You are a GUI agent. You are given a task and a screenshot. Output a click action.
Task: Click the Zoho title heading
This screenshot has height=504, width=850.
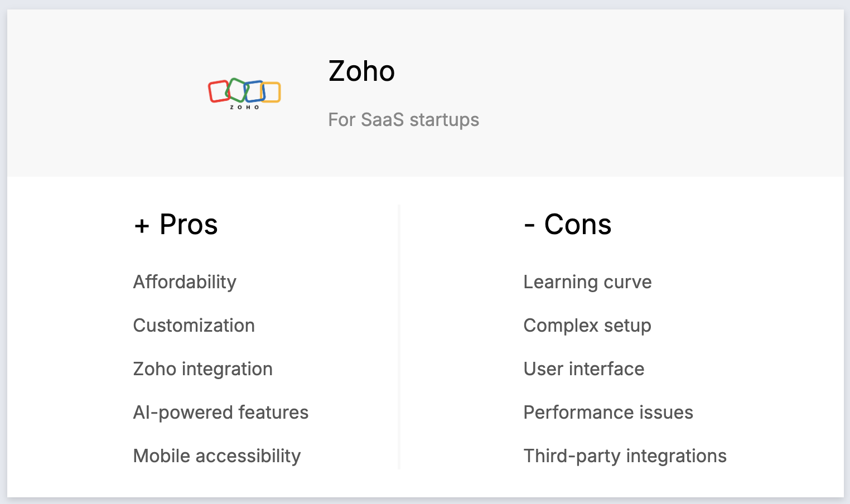[361, 71]
